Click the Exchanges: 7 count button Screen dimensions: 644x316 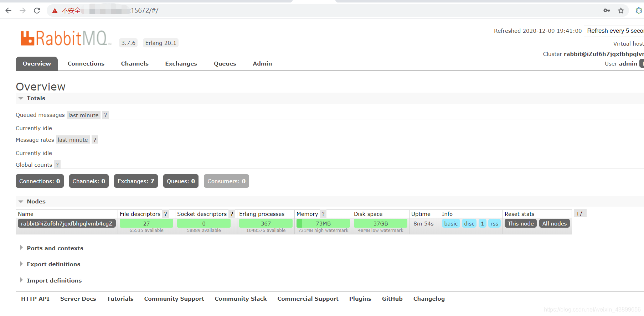[136, 181]
